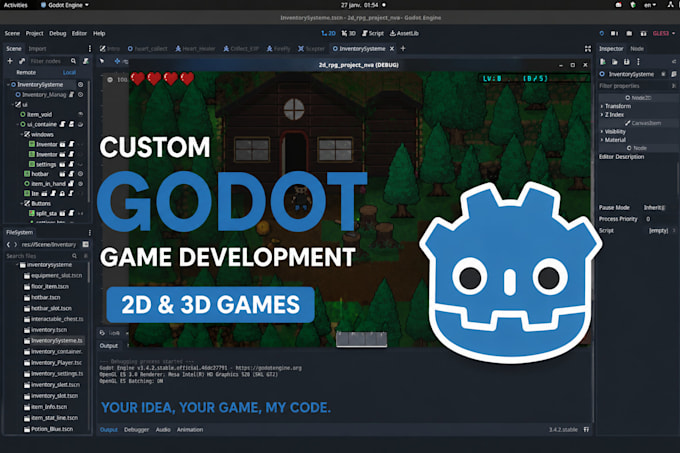Collapse the windows node in scene tree
Image resolution: width=680 pixels, height=453 pixels.
(22, 134)
